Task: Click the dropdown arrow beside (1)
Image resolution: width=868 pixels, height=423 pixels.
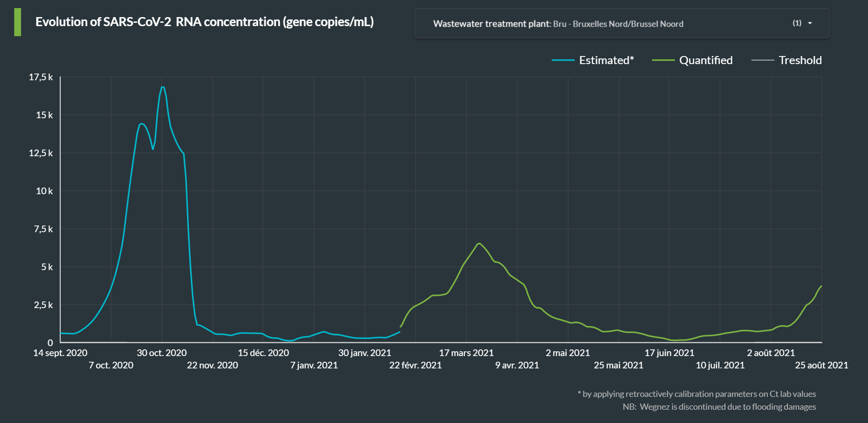Action: (810, 23)
